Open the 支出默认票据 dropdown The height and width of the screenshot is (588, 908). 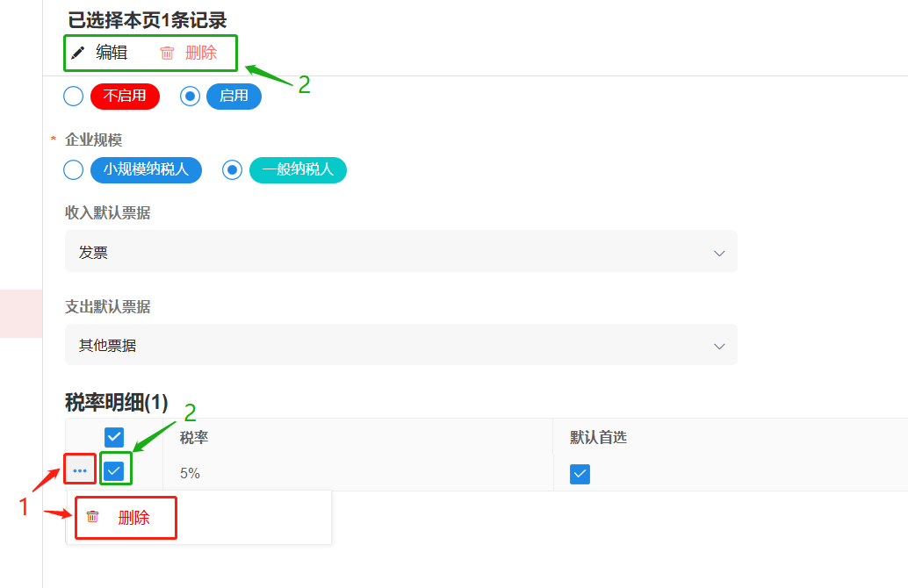pyautogui.click(x=400, y=345)
